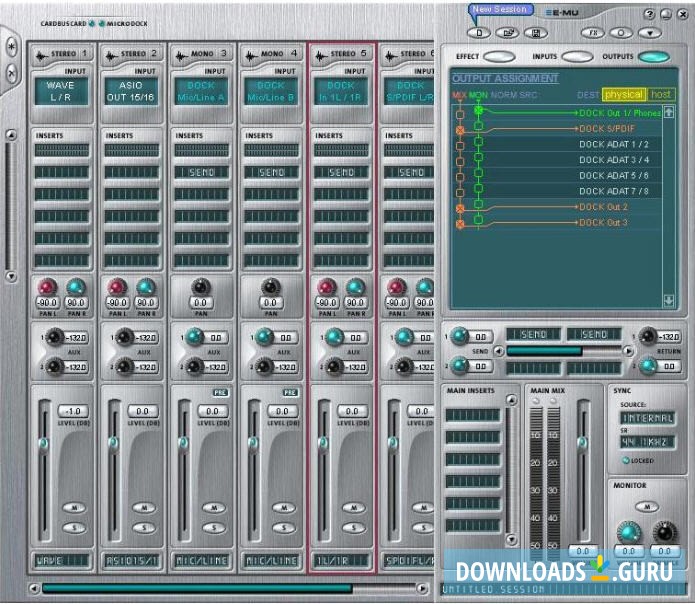Open the input selector WAVE L/R on strip 1
Image resolution: width=695 pixels, height=604 pixels.
(61, 91)
